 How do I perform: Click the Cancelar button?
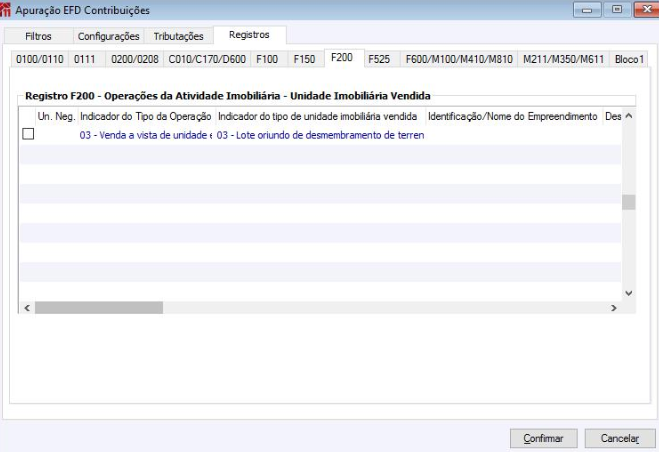pyautogui.click(x=620, y=439)
